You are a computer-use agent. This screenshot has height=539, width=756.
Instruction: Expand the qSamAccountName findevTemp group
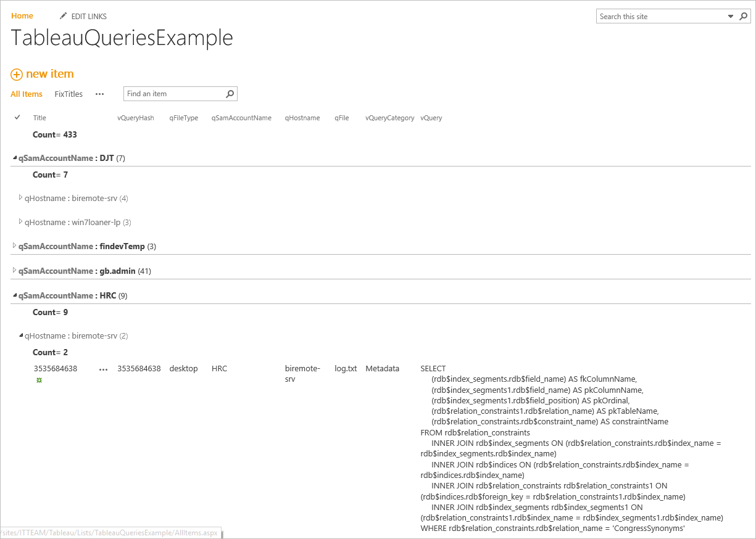(x=15, y=246)
